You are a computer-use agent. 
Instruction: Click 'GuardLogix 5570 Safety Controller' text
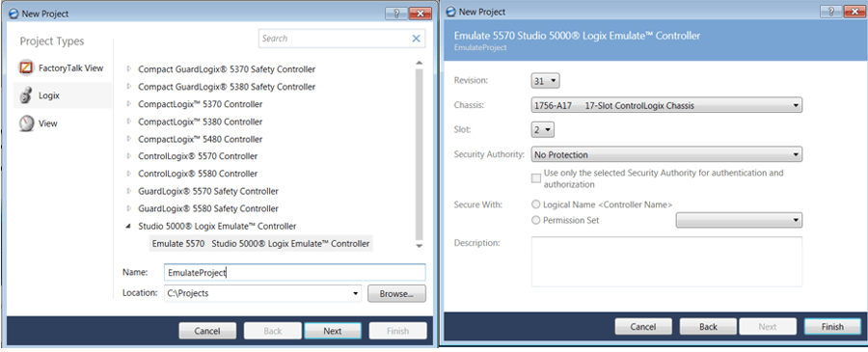[208, 191]
